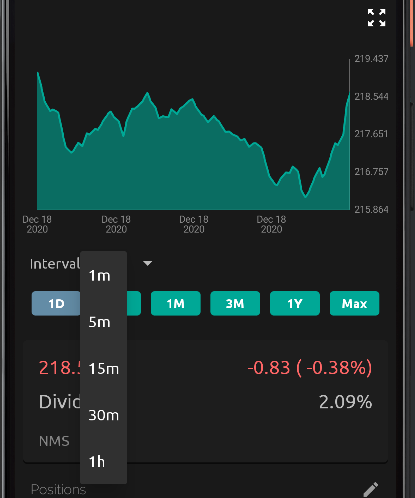The width and height of the screenshot is (415, 498).
Task: Pick the 30m interval option
Action: click(103, 415)
